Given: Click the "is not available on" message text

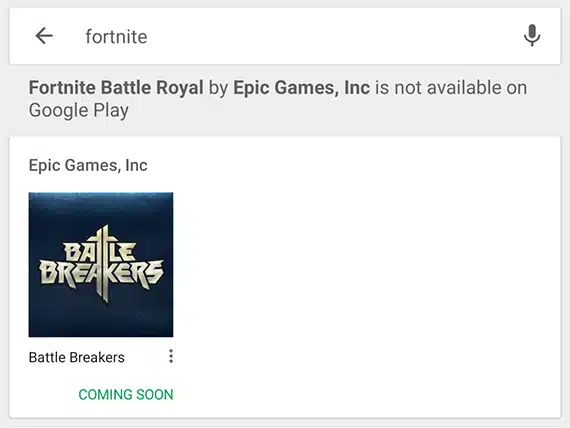Looking at the screenshot, I should coord(451,88).
